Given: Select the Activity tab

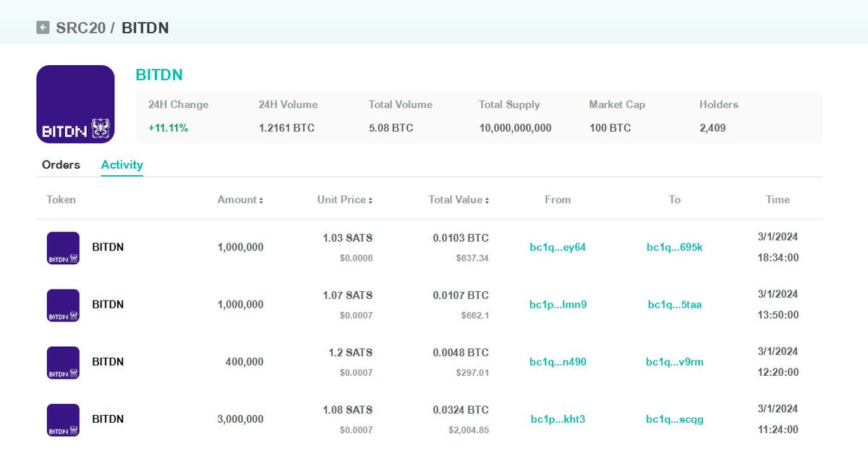Looking at the screenshot, I should (x=122, y=165).
